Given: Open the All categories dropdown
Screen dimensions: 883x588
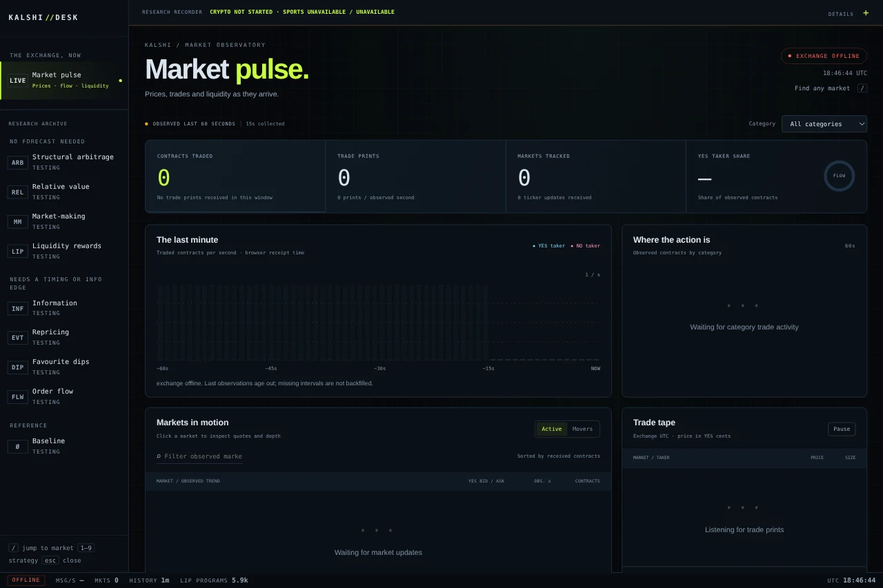Looking at the screenshot, I should 824,124.
